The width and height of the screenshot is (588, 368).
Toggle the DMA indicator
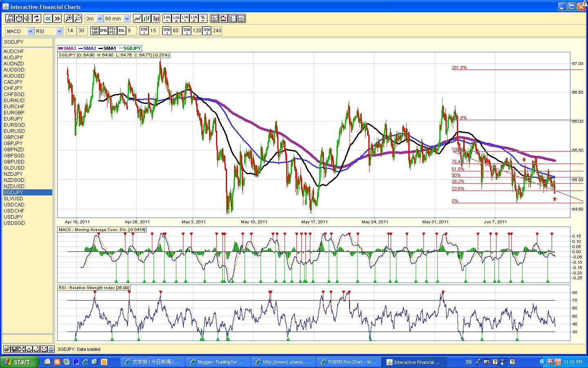click(x=104, y=31)
